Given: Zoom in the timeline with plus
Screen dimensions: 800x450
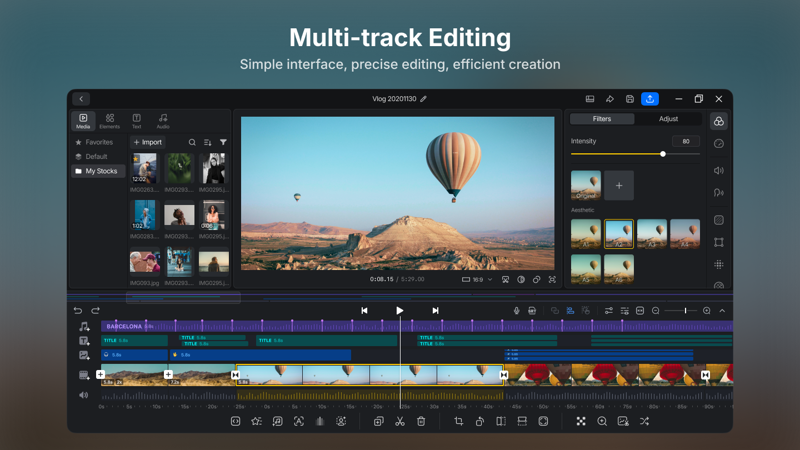Looking at the screenshot, I should [x=707, y=311].
